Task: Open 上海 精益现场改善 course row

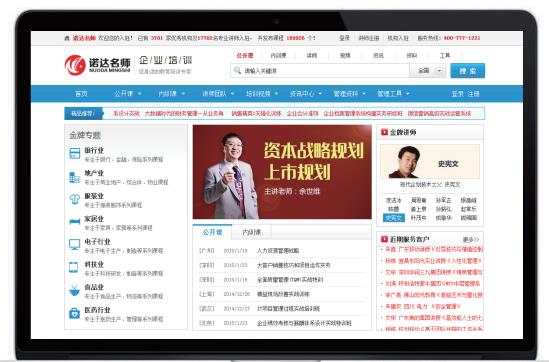Action: click(x=282, y=294)
